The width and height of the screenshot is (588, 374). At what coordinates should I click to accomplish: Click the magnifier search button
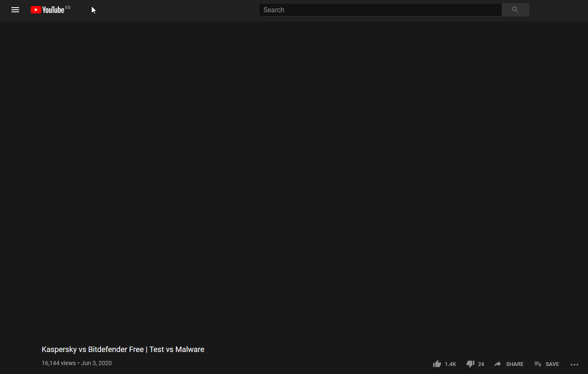click(515, 10)
